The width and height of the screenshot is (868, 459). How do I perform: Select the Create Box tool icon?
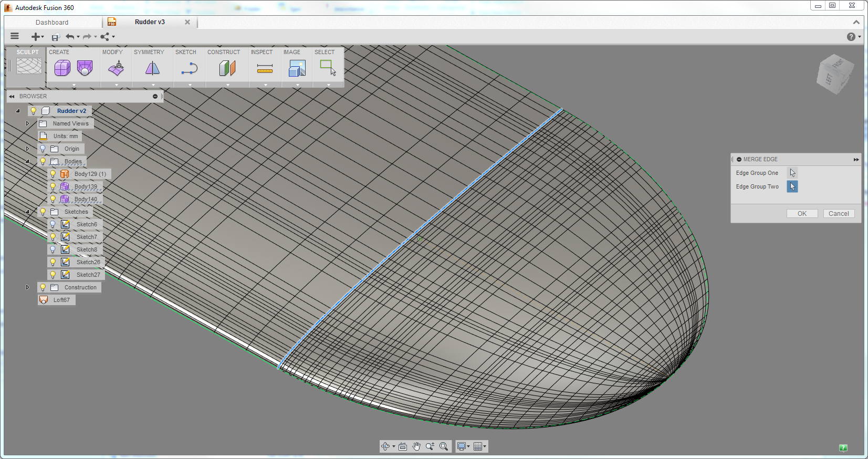(62, 68)
